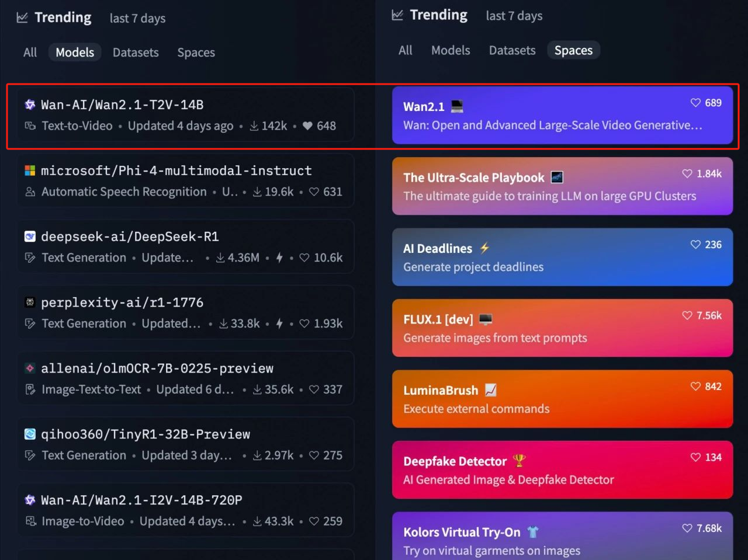Switch to Models tab in right panel
The width and height of the screenshot is (748, 560).
tap(451, 50)
